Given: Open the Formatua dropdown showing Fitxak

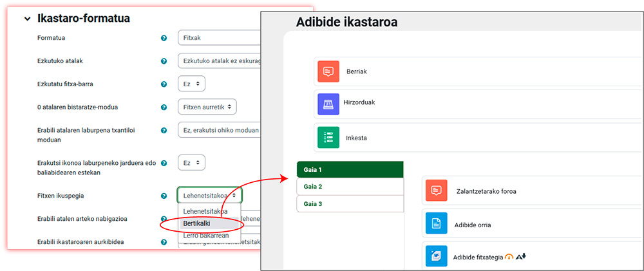Looking at the screenshot, I should pos(219,39).
